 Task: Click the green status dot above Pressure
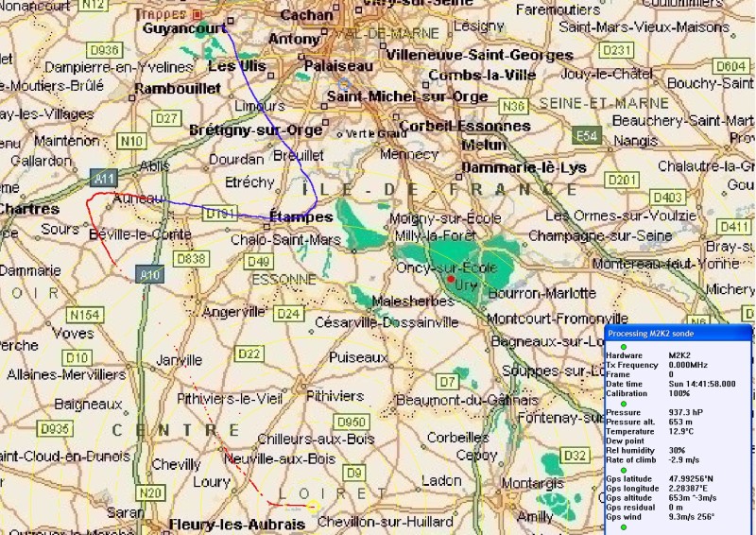point(624,404)
